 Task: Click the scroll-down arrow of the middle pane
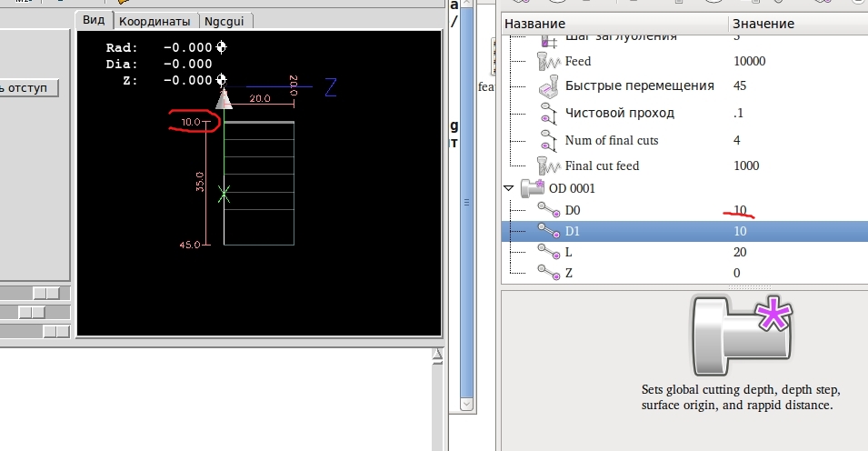[x=466, y=404]
